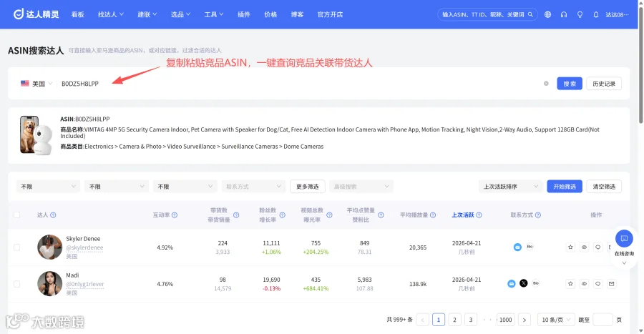Go to page 2 of results
Image resolution: width=644 pixels, height=334 pixels.
coord(454,320)
